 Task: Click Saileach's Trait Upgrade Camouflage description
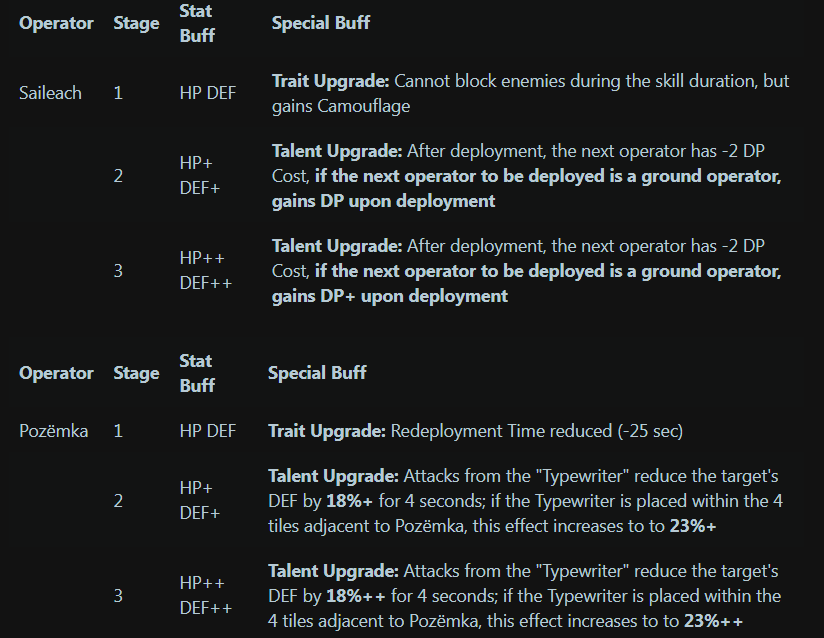[530, 94]
